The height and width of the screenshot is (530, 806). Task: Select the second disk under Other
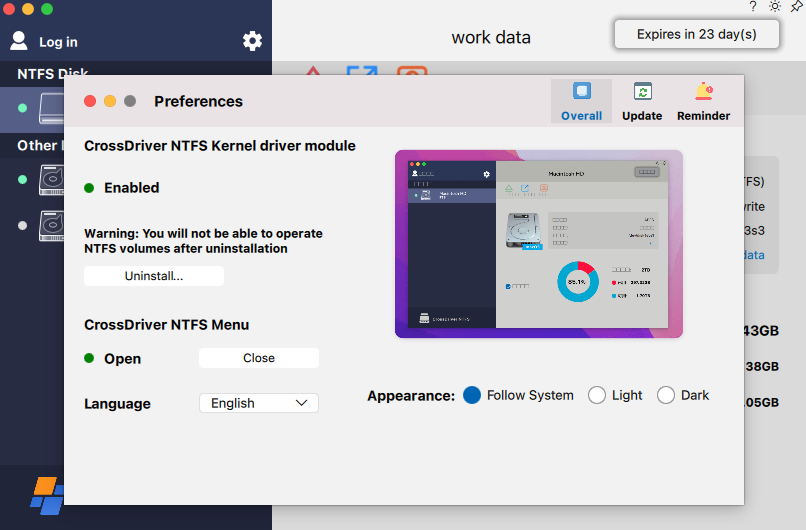coord(52,225)
